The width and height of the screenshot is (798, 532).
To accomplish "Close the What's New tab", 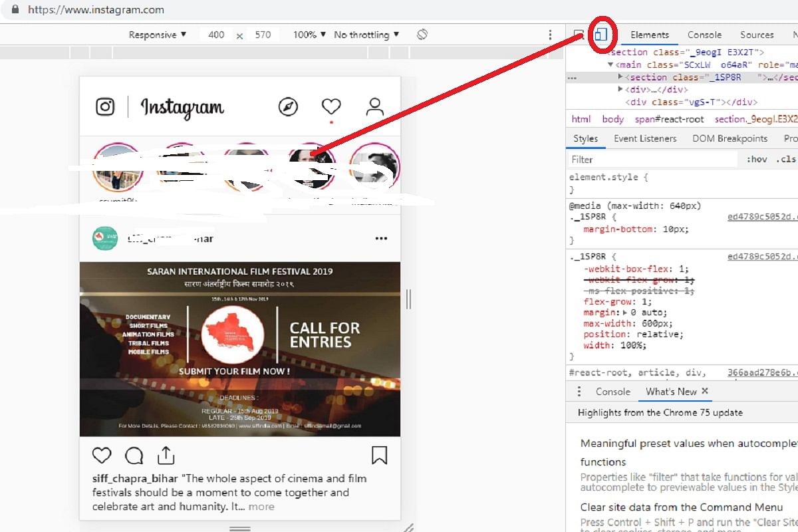I will click(x=705, y=391).
